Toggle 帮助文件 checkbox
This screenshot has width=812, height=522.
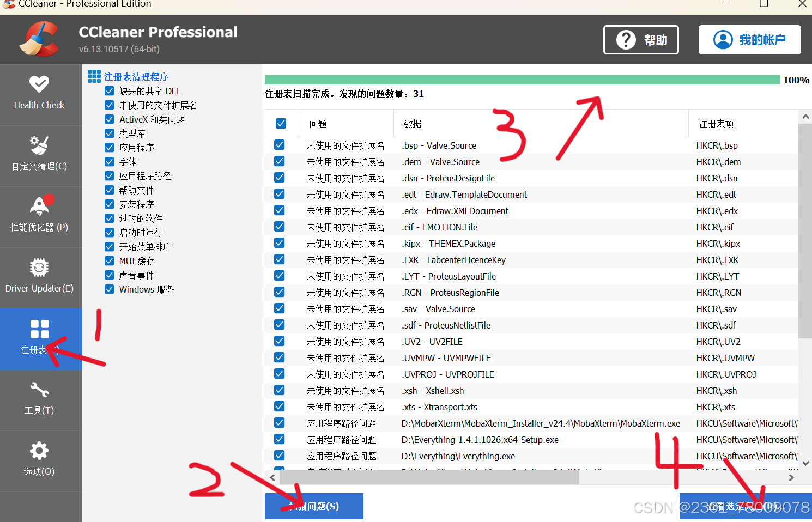click(x=110, y=190)
